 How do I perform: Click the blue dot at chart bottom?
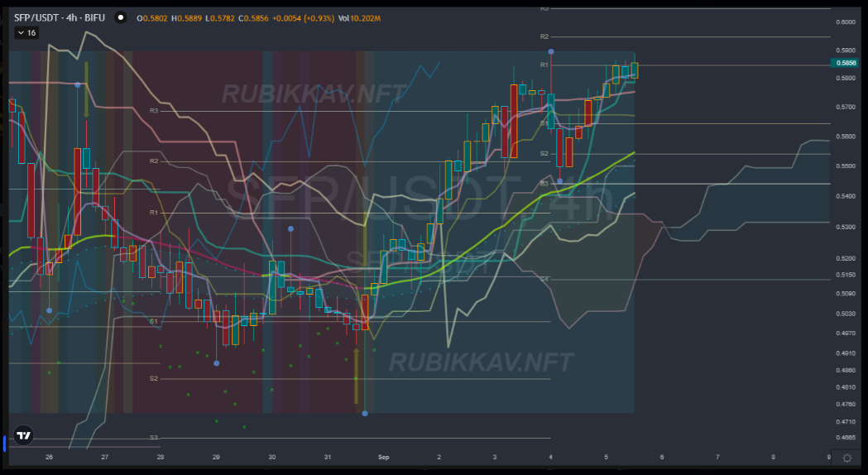click(365, 414)
